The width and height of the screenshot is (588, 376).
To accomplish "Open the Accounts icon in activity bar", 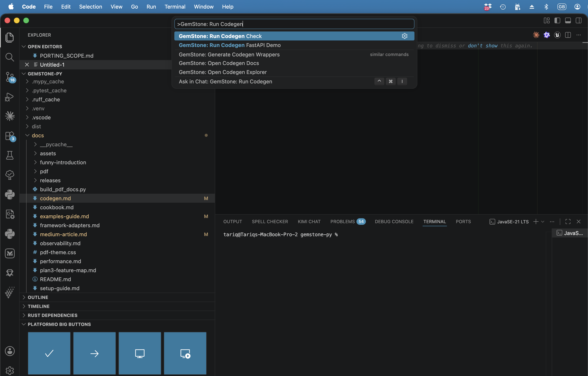I will click(10, 351).
